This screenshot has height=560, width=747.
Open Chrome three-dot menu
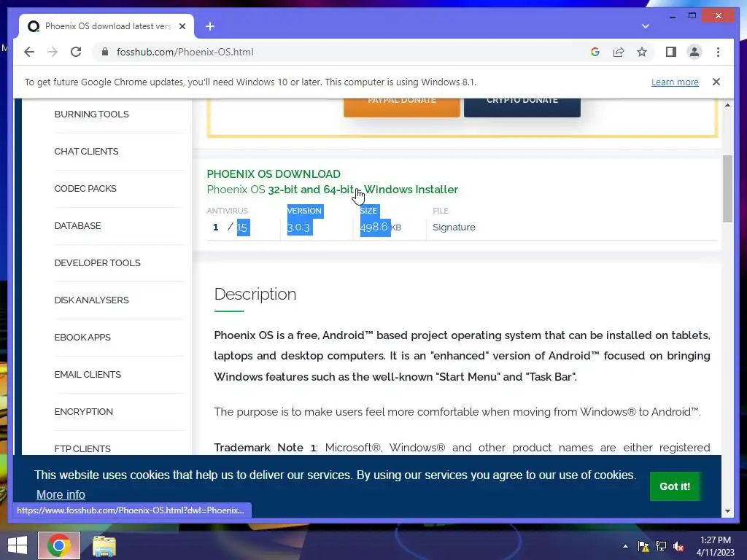coord(718,52)
